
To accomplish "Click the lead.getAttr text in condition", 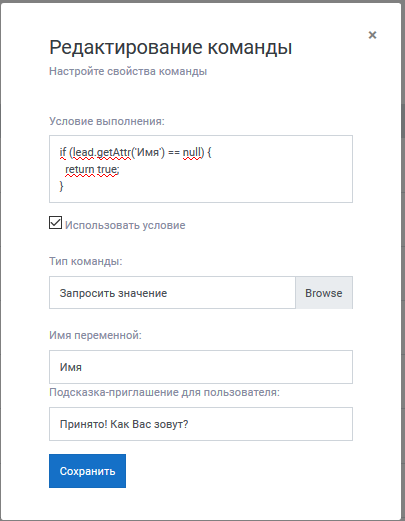I will (x=102, y=152).
